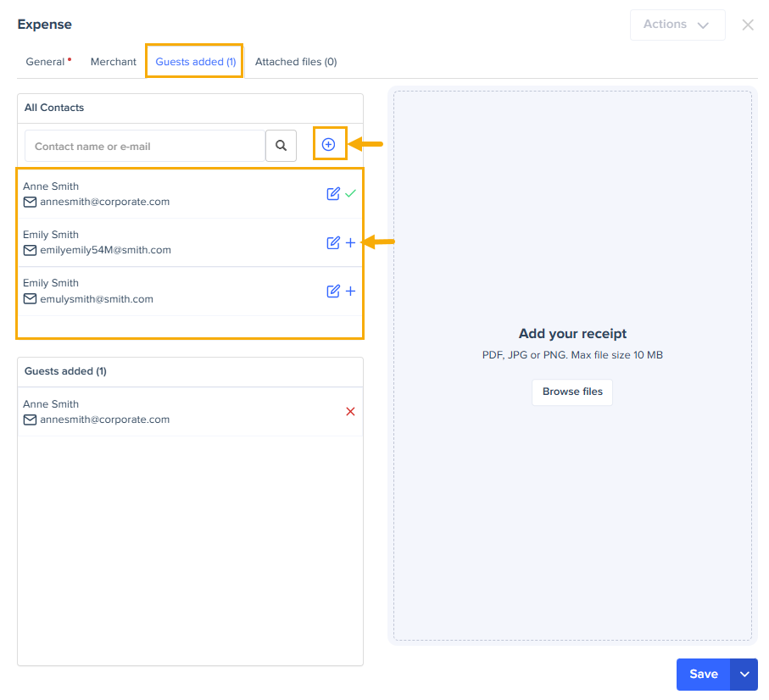
Task: Edit the emilyemily54M@smith.com contact
Action: point(333,243)
